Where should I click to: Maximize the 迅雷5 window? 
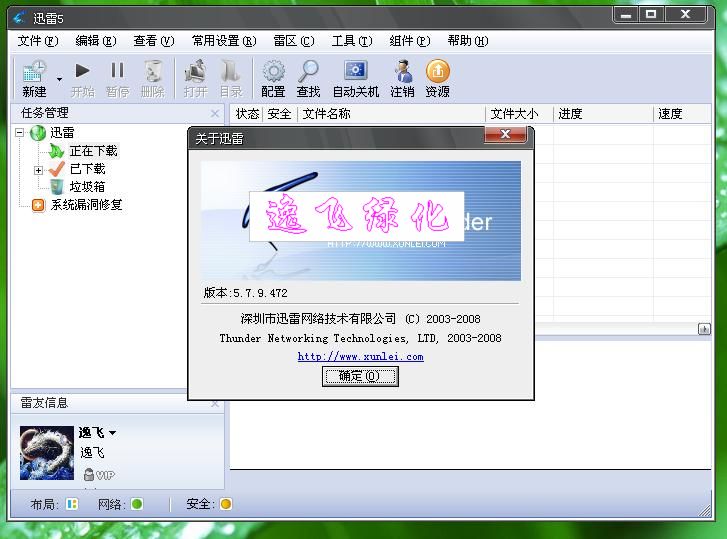pos(651,15)
